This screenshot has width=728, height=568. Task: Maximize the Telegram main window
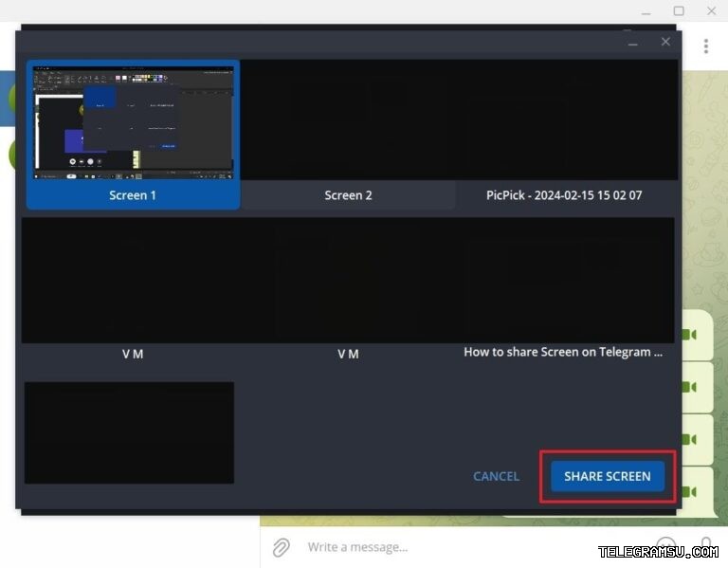pos(679,10)
